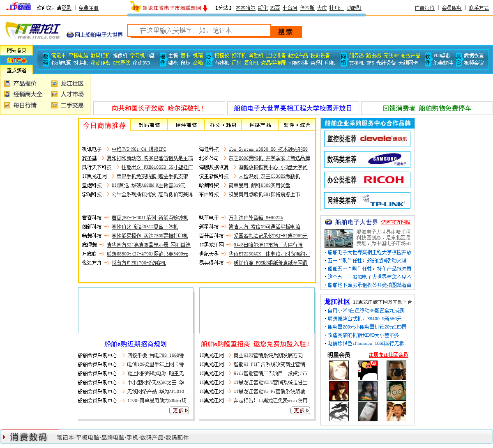Open the 自用小米4白色移动4G配置全九成新 post
This screenshot has height=448, width=493.
(366, 310)
